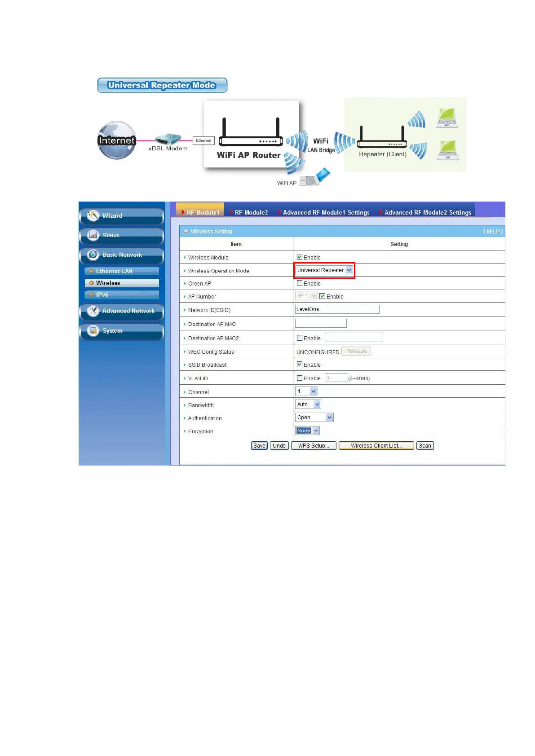The image size is (535, 756).
Task: Click the Destination AP MAC2 field
Action: click(x=354, y=338)
